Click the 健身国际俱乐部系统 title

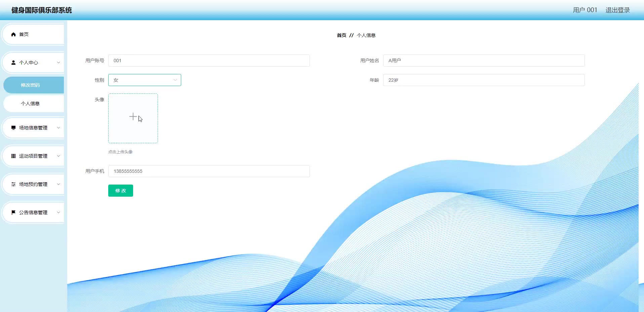coord(42,10)
